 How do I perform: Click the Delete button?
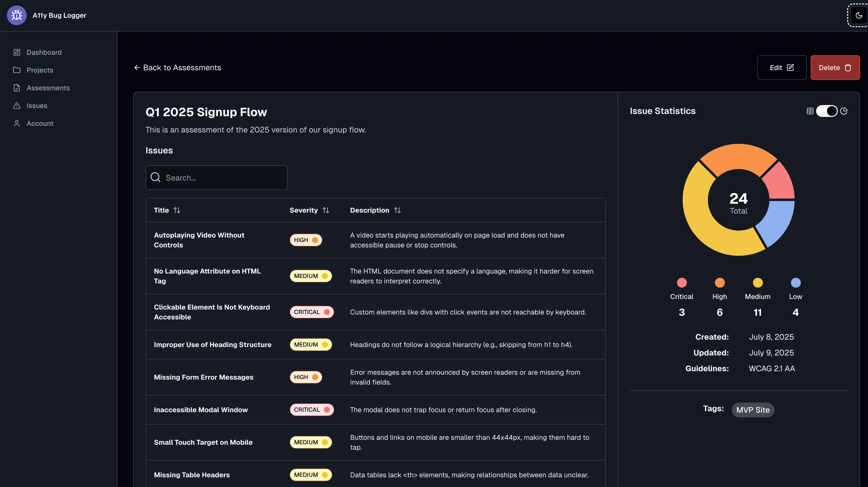click(835, 68)
